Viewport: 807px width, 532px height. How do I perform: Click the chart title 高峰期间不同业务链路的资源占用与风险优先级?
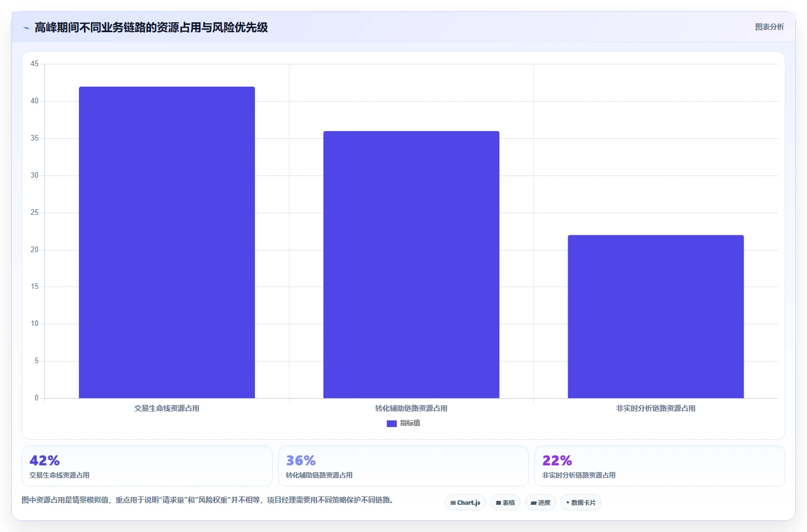pyautogui.click(x=151, y=27)
